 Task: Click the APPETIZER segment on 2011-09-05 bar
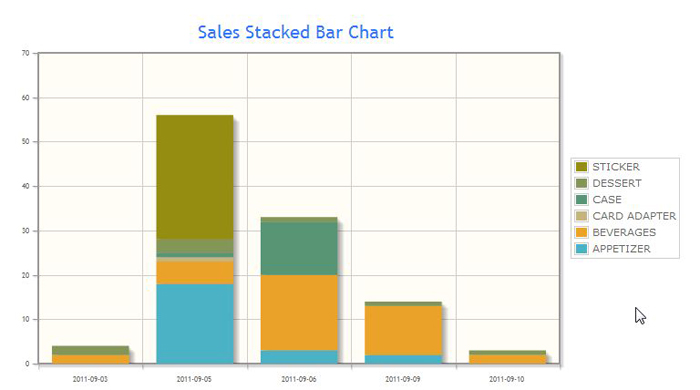pos(195,324)
